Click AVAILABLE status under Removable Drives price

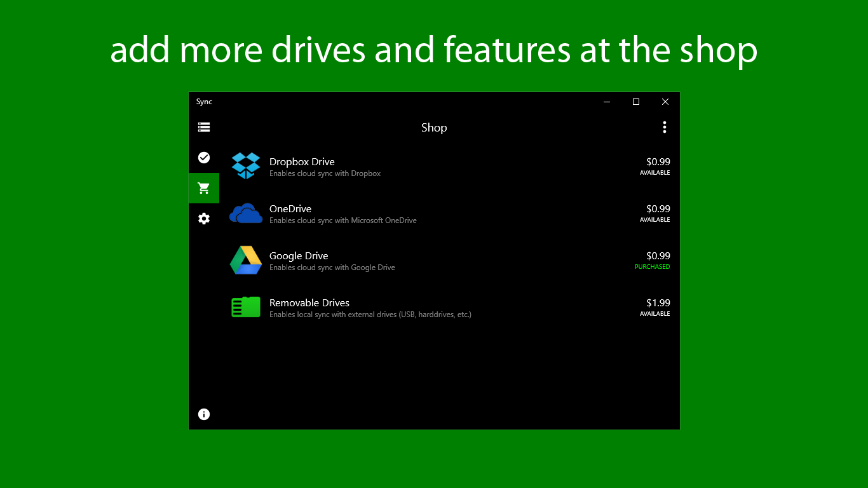[655, 314]
